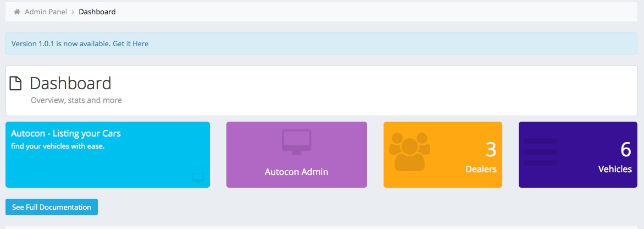Open the Admin Panel breadcrumb link

(x=46, y=12)
